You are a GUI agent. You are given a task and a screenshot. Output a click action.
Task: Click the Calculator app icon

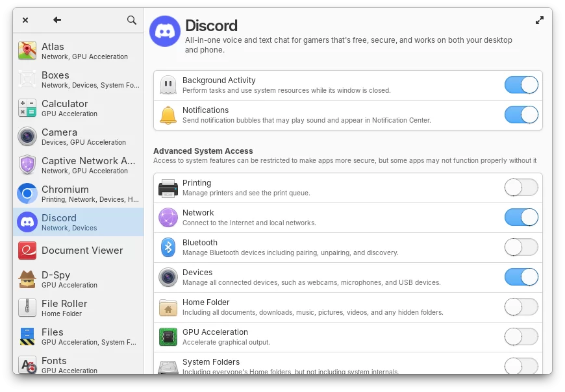click(x=27, y=108)
